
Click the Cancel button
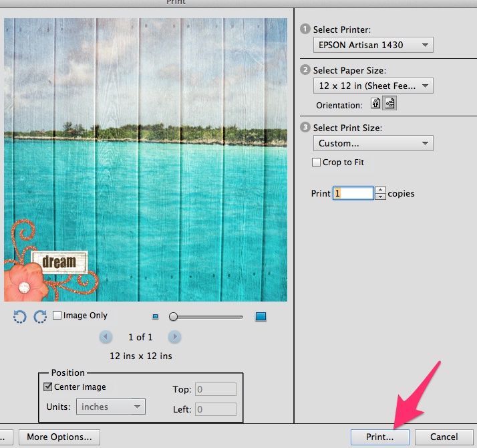(444, 437)
